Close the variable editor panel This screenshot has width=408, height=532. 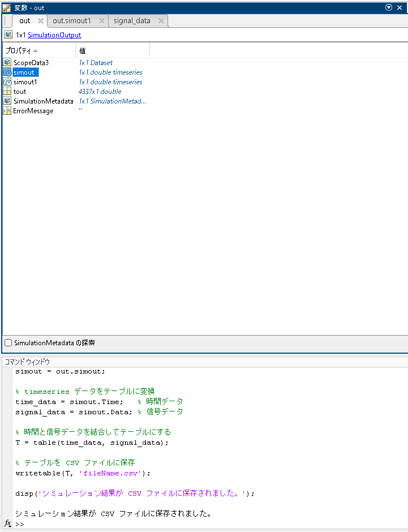[x=400, y=7]
